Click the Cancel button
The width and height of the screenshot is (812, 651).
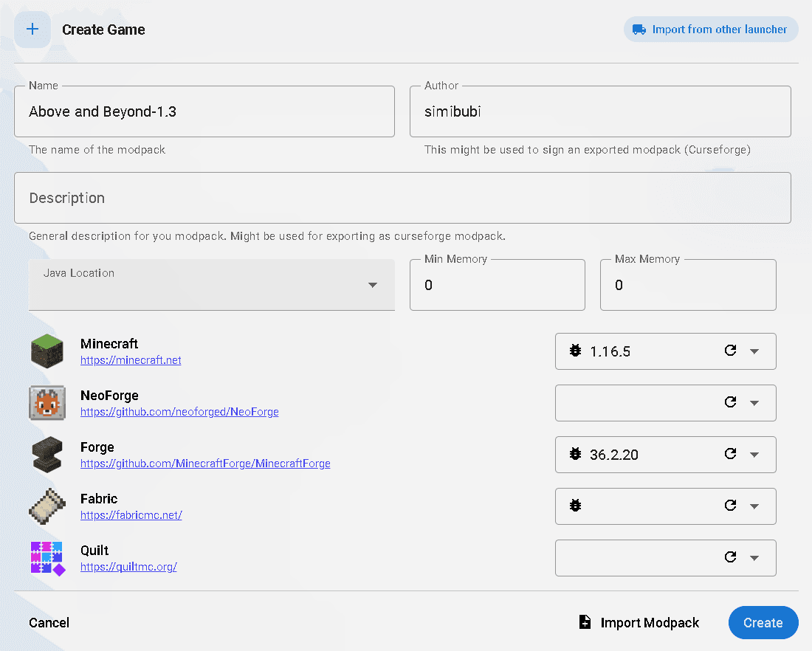click(x=49, y=622)
